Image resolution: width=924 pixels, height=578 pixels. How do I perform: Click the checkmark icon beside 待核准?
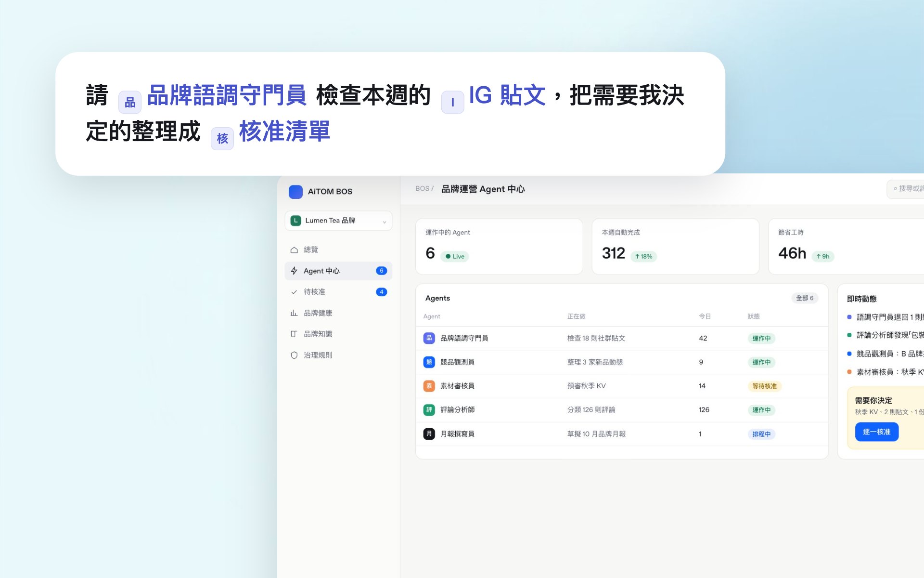[x=294, y=292]
